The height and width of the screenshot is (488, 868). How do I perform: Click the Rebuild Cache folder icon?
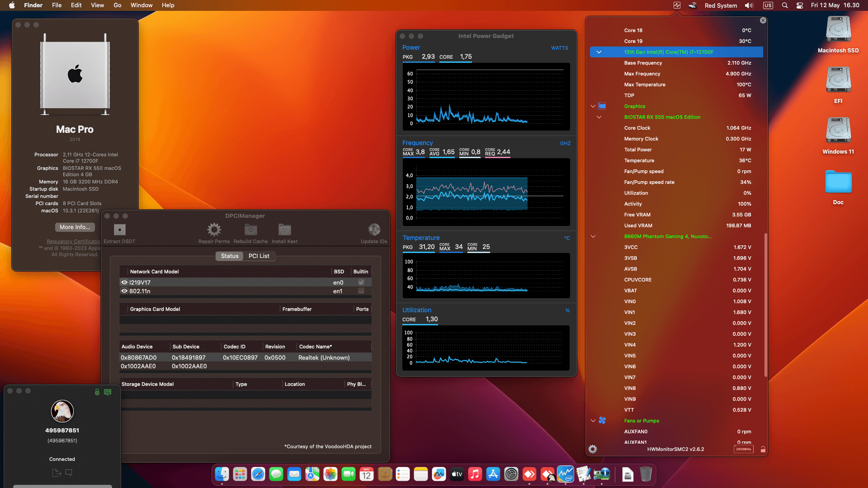coord(250,230)
